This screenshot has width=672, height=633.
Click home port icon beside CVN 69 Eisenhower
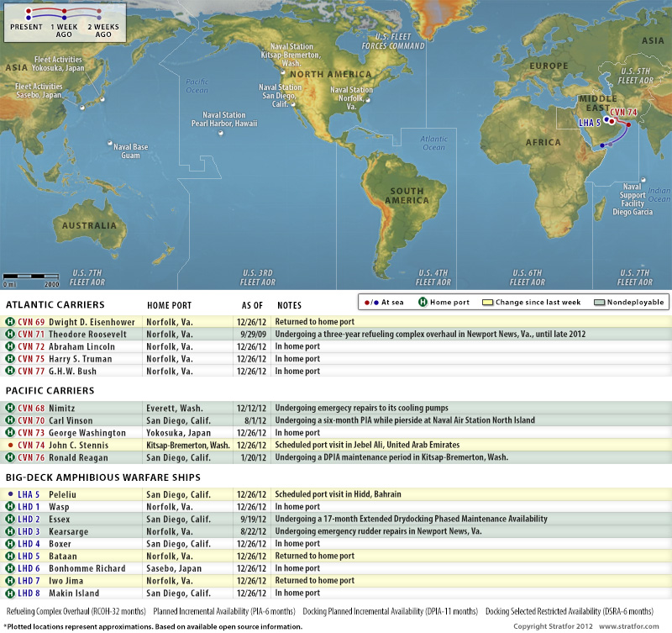coord(10,321)
